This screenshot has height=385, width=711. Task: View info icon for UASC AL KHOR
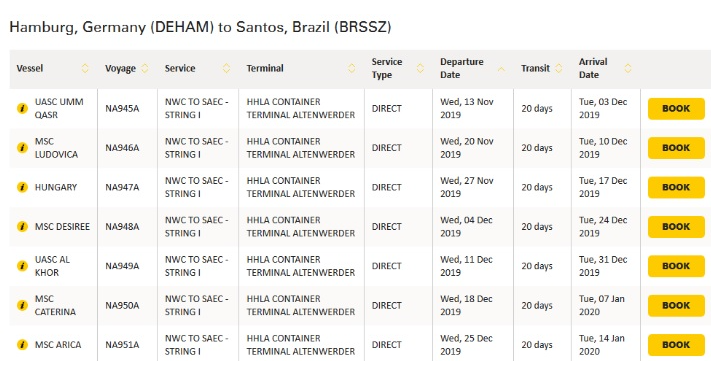(x=22, y=266)
